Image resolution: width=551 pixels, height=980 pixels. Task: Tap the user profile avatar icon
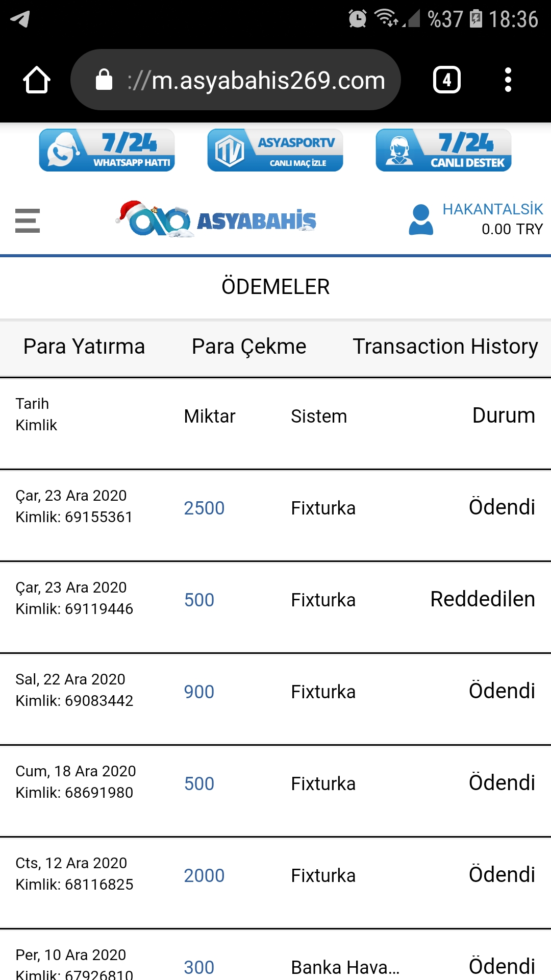(421, 219)
